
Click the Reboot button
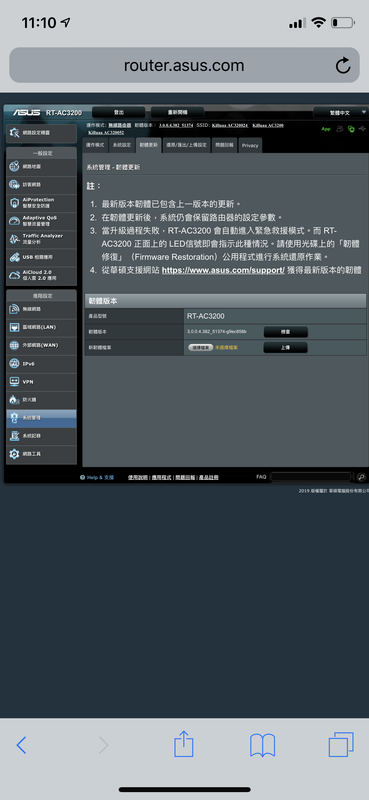click(177, 112)
